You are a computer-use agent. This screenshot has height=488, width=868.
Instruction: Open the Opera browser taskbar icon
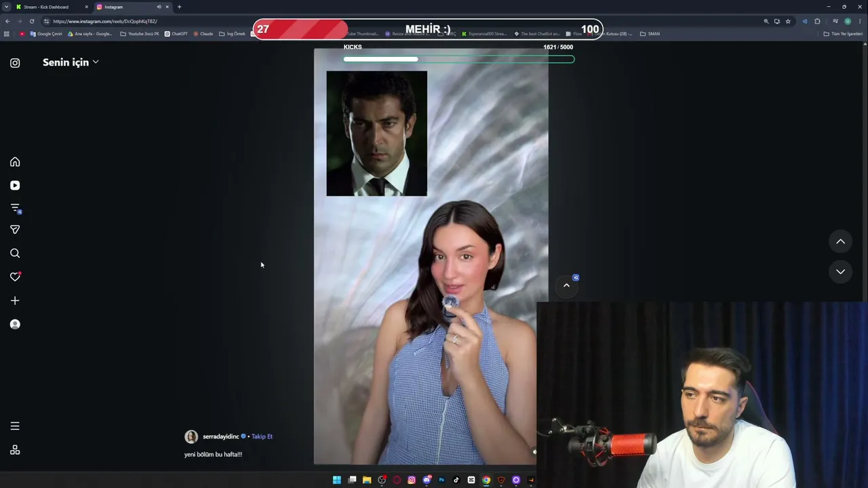[397, 480]
